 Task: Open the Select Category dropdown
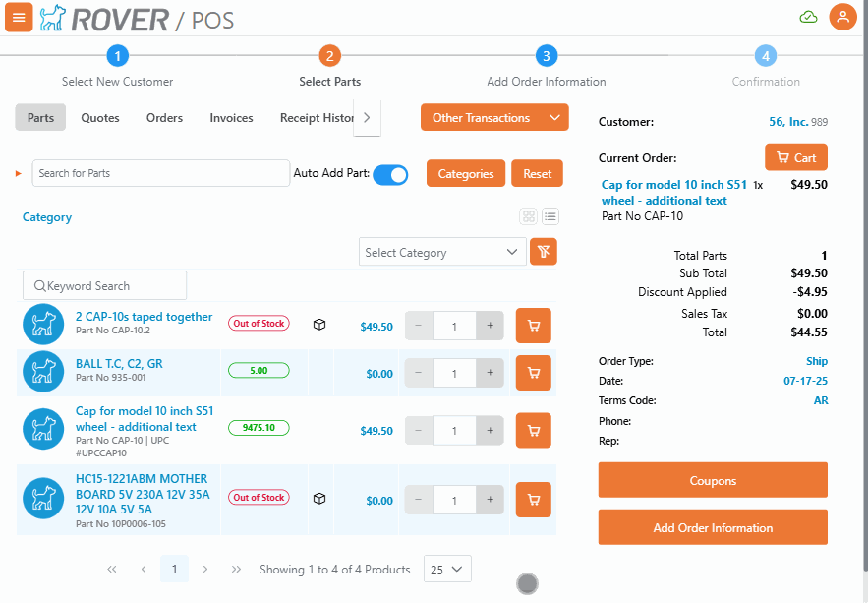pos(442,252)
